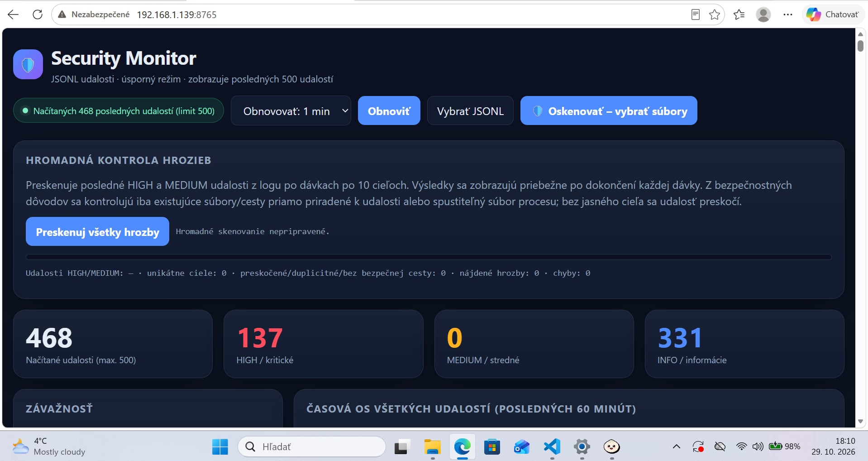Click the 0 MEDIUM / stredné card
This screenshot has height=461, width=868.
(x=534, y=344)
